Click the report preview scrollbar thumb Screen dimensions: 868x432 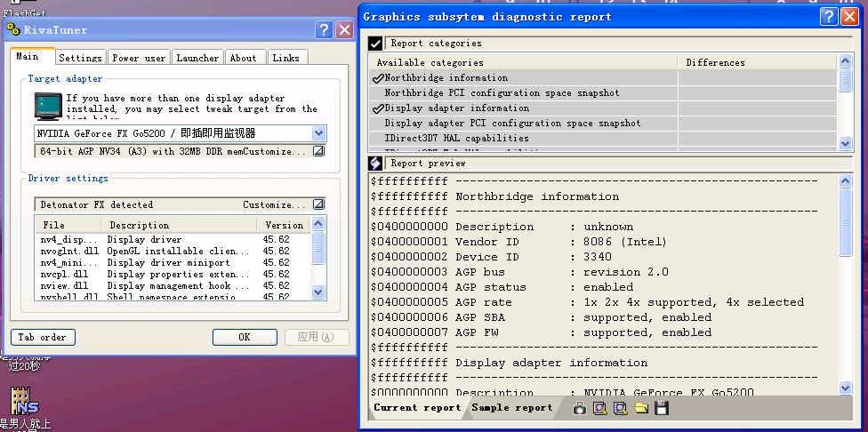click(845, 222)
